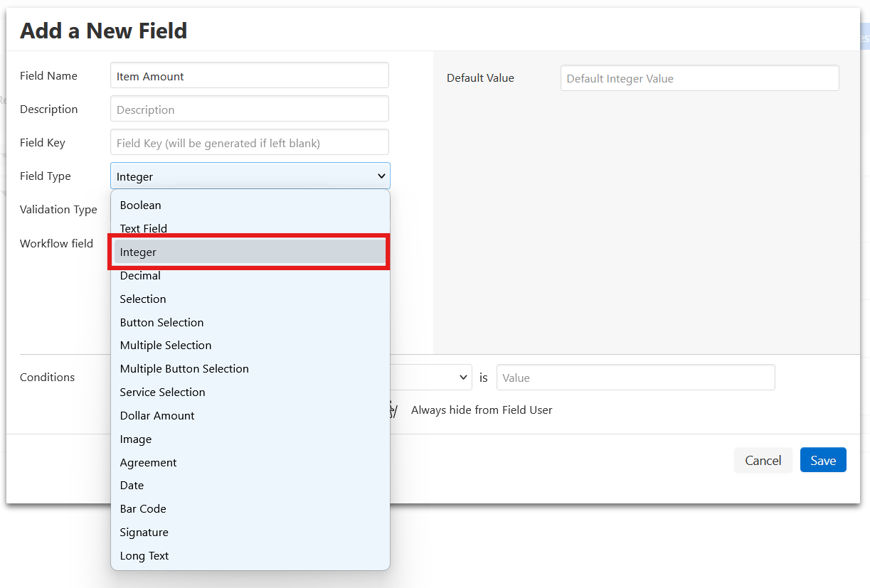Screen dimensions: 870x588
Task: Click the Conditions Value text box
Action: click(635, 378)
